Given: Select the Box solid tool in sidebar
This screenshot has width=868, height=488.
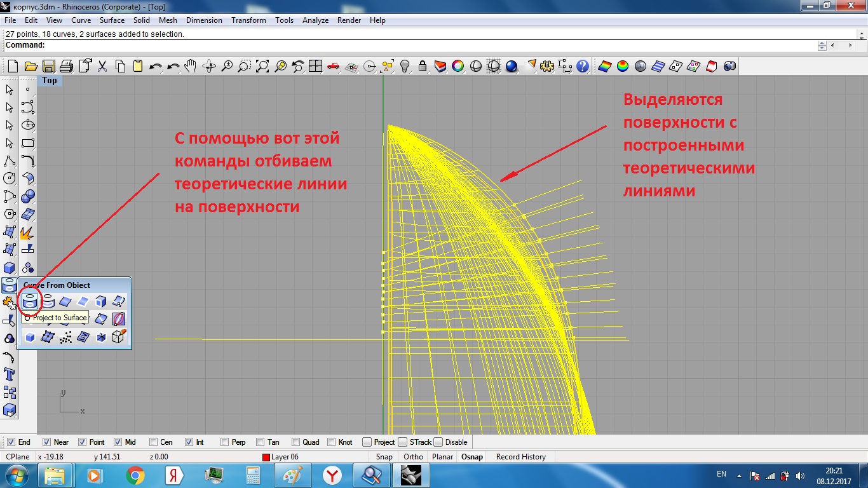Looking at the screenshot, I should pyautogui.click(x=10, y=268).
